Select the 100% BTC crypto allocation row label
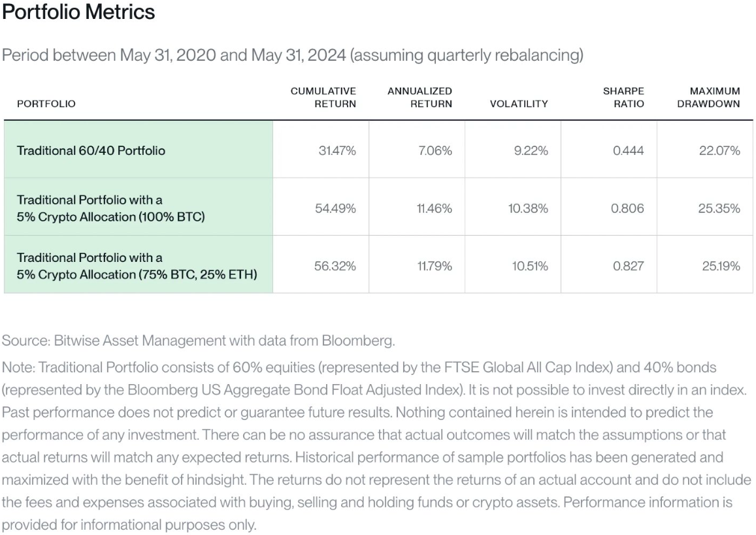The image size is (756, 535). [x=111, y=208]
